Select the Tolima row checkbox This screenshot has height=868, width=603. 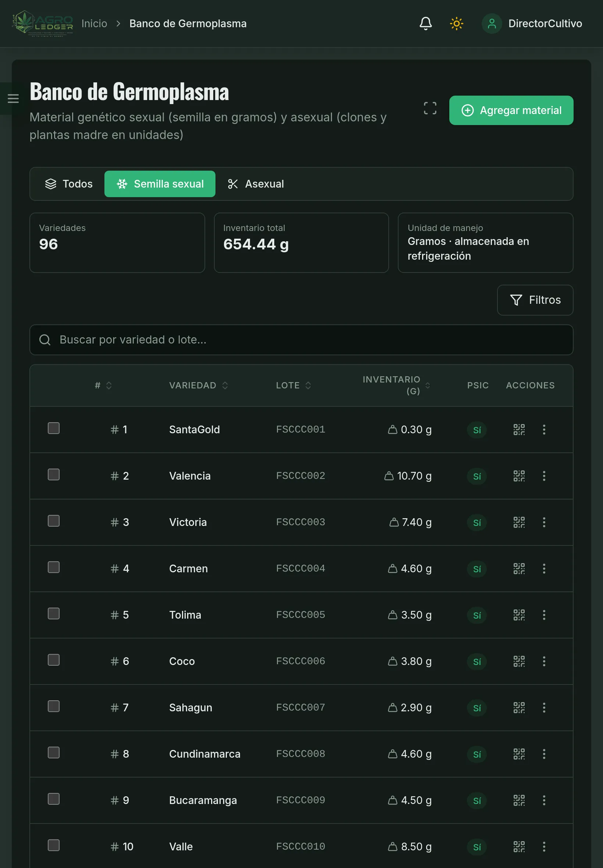[54, 614]
